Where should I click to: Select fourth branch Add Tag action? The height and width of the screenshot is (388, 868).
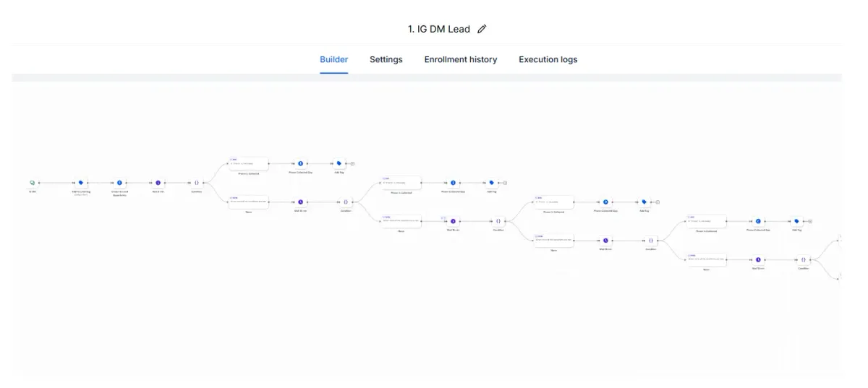tap(796, 221)
